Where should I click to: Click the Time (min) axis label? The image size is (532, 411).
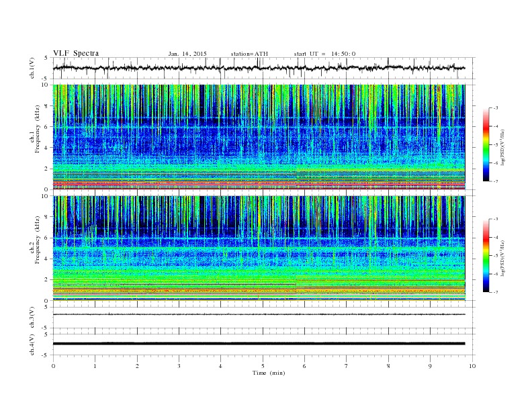269,373
